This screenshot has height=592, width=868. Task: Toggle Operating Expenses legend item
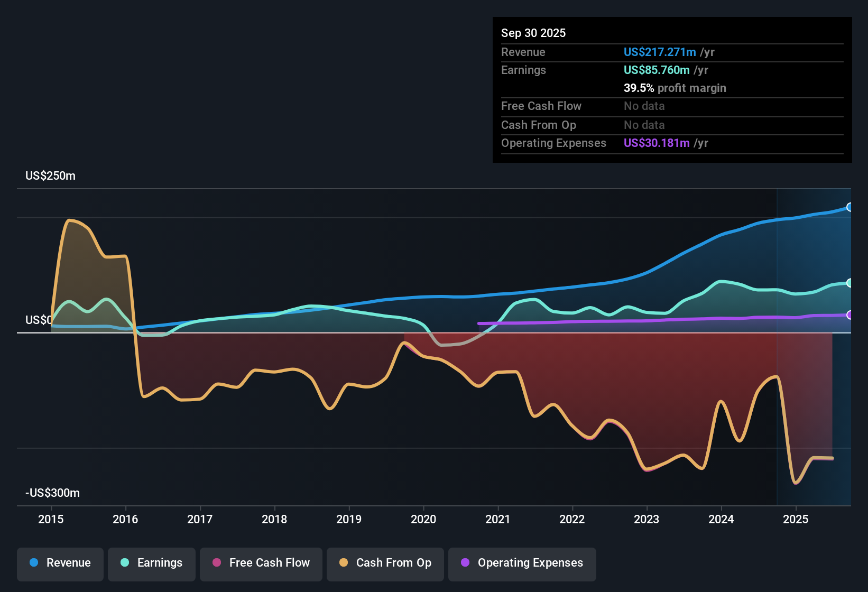coord(522,563)
